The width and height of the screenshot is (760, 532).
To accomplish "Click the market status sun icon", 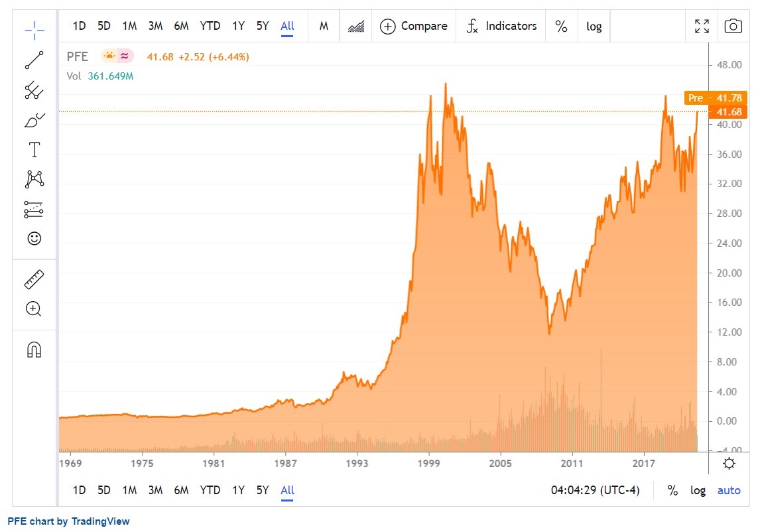I will [x=109, y=56].
